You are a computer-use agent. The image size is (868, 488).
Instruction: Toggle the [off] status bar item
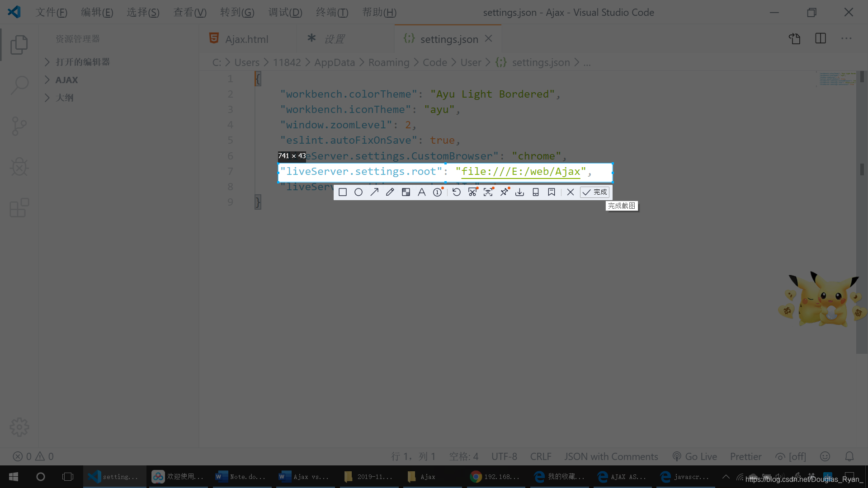pyautogui.click(x=791, y=456)
